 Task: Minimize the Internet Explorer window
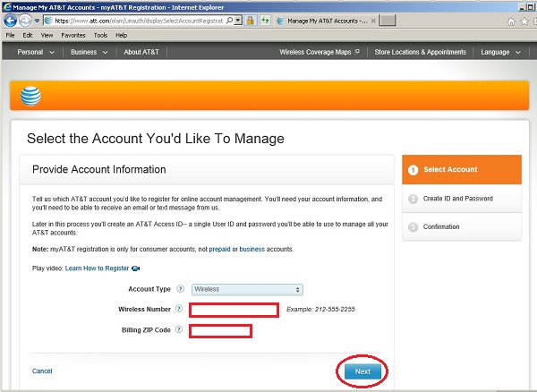click(x=523, y=7)
